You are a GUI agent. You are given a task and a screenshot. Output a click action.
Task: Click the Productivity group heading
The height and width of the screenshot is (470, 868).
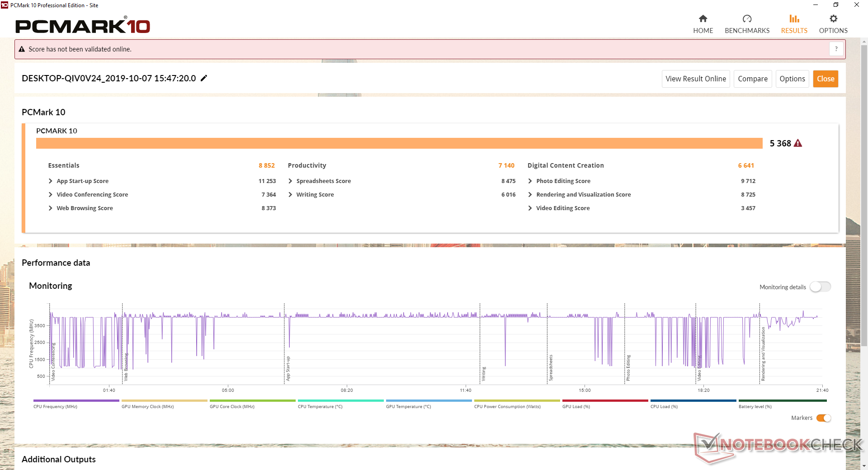307,165
